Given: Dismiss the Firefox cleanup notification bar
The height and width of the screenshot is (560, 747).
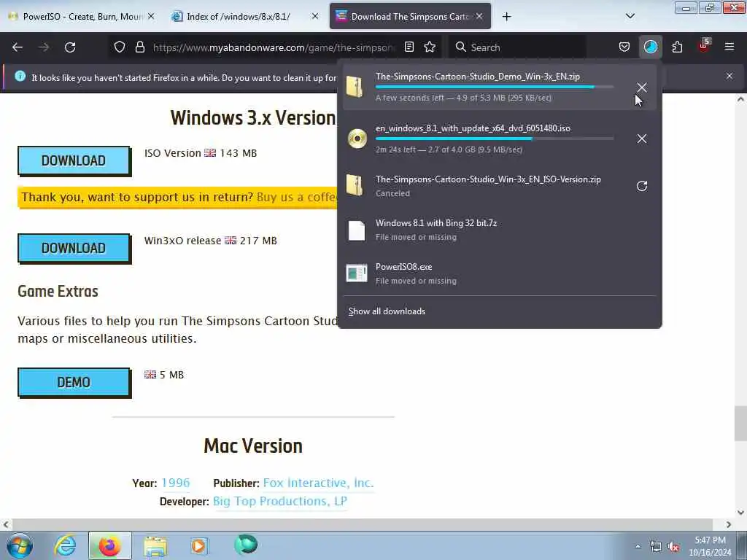Looking at the screenshot, I should point(729,76).
